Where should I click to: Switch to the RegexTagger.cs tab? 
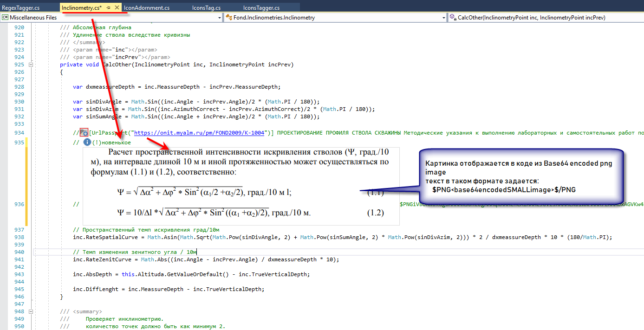(21, 8)
